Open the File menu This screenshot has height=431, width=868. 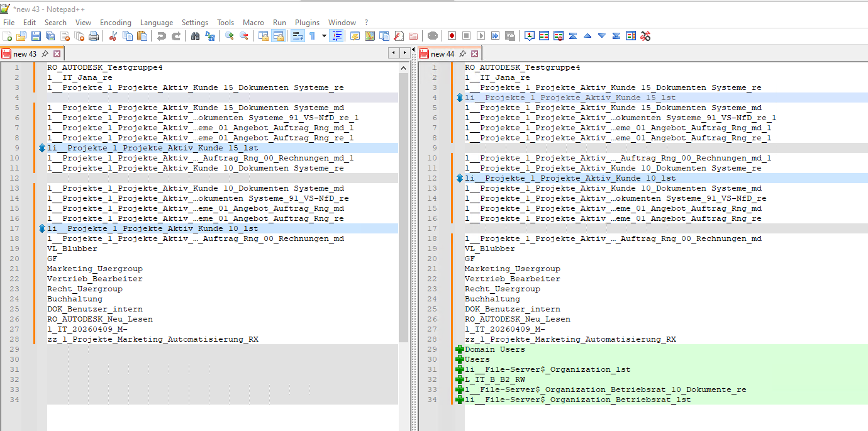[9, 22]
